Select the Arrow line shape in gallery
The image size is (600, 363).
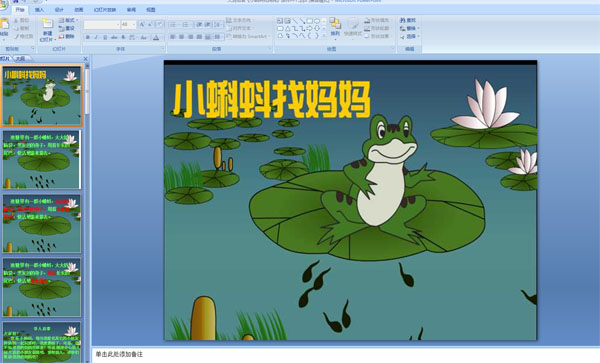click(302, 21)
